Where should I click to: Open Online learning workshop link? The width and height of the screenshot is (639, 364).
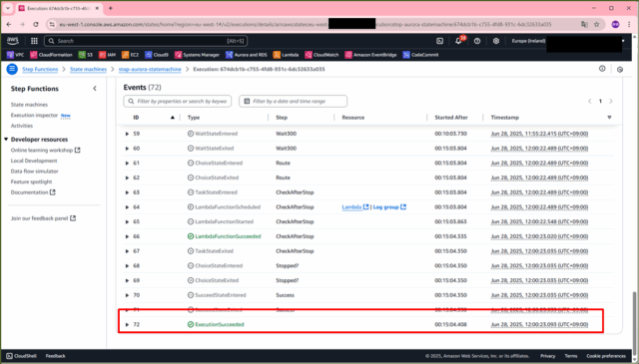45,151
